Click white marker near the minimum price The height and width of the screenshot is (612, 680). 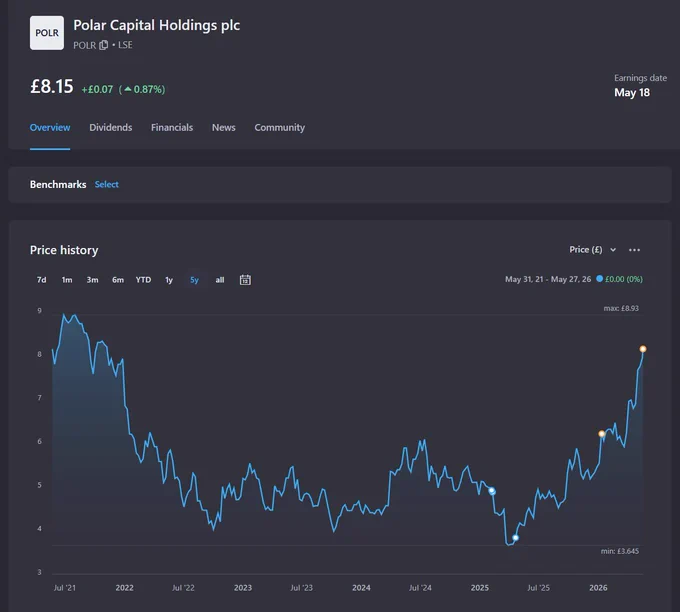coord(515,538)
